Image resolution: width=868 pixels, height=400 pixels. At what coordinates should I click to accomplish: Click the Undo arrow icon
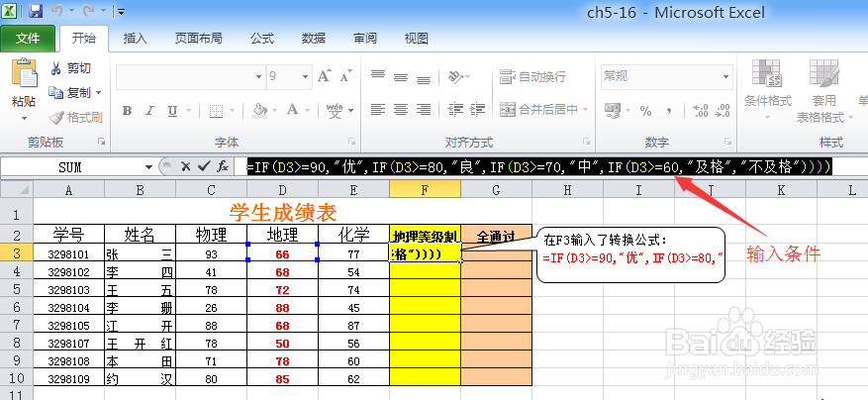(x=57, y=11)
